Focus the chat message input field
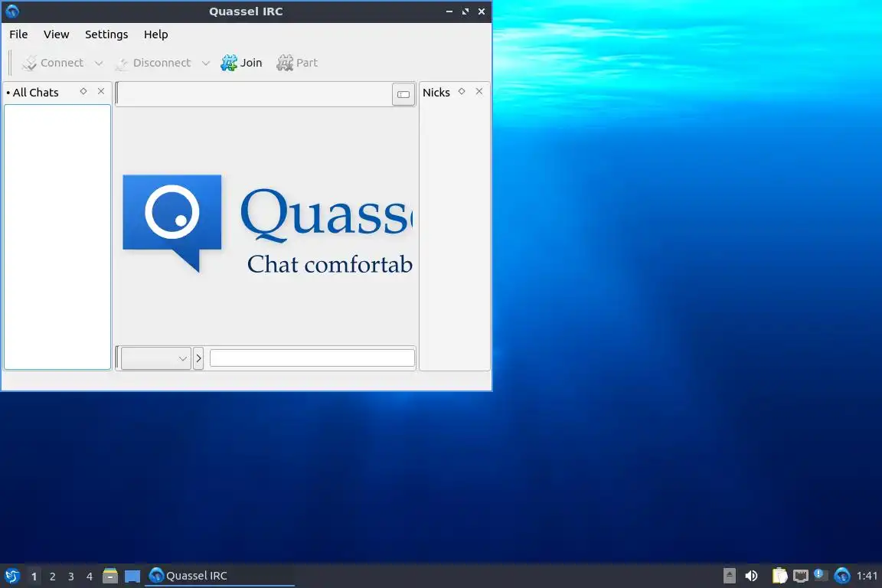 312,358
